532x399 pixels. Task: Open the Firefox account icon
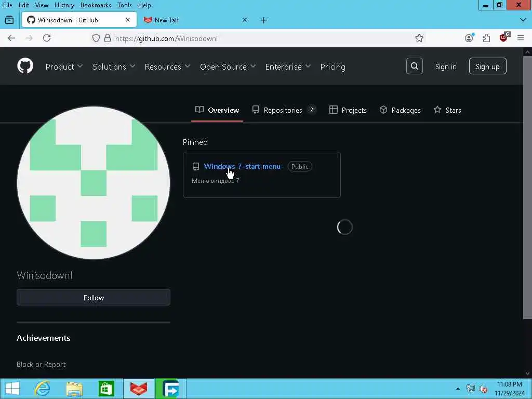point(469,38)
